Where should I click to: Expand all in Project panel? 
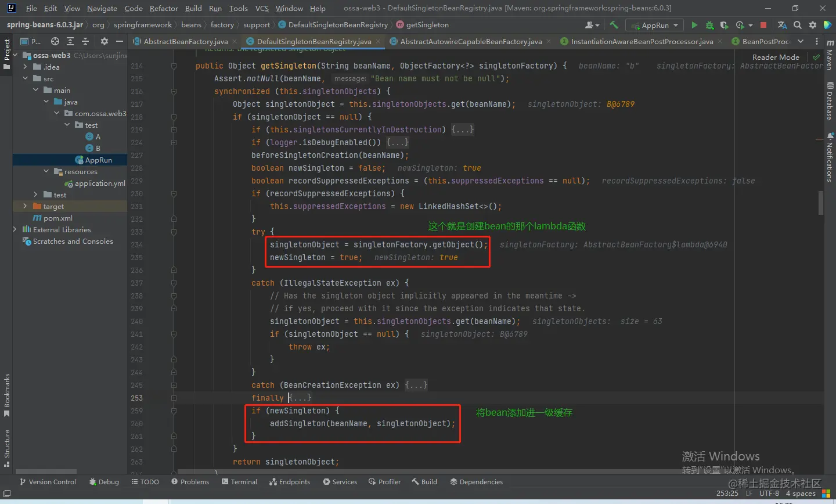click(x=70, y=41)
